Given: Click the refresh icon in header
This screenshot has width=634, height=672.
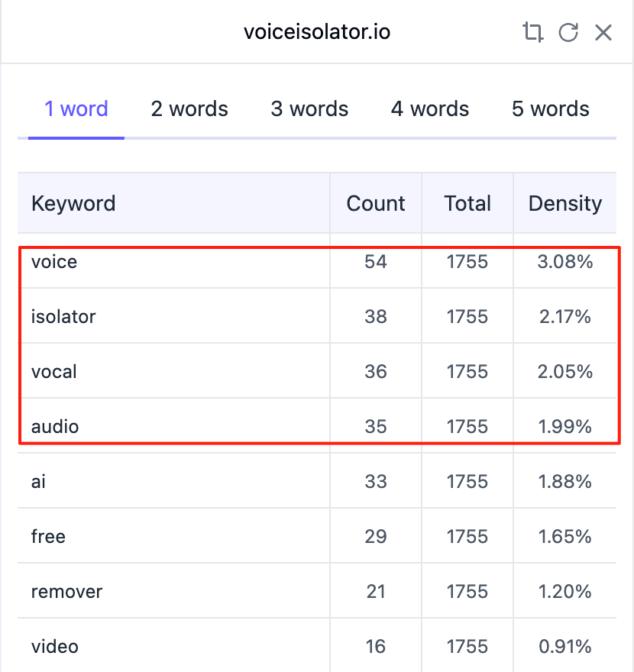Looking at the screenshot, I should click(568, 32).
